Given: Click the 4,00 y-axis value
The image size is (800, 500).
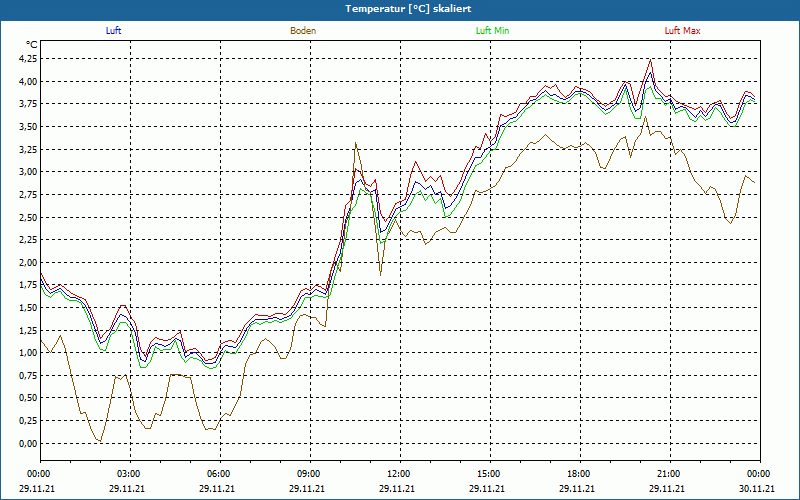Looking at the screenshot, I should [28, 81].
